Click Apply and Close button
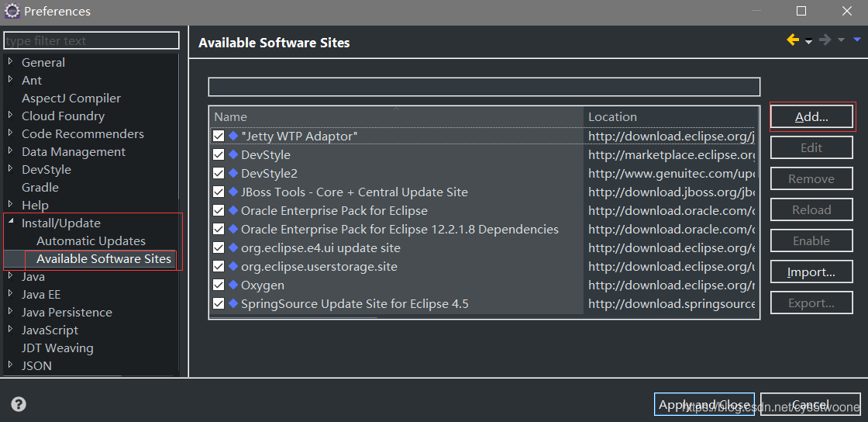The width and height of the screenshot is (868, 422). coord(704,404)
